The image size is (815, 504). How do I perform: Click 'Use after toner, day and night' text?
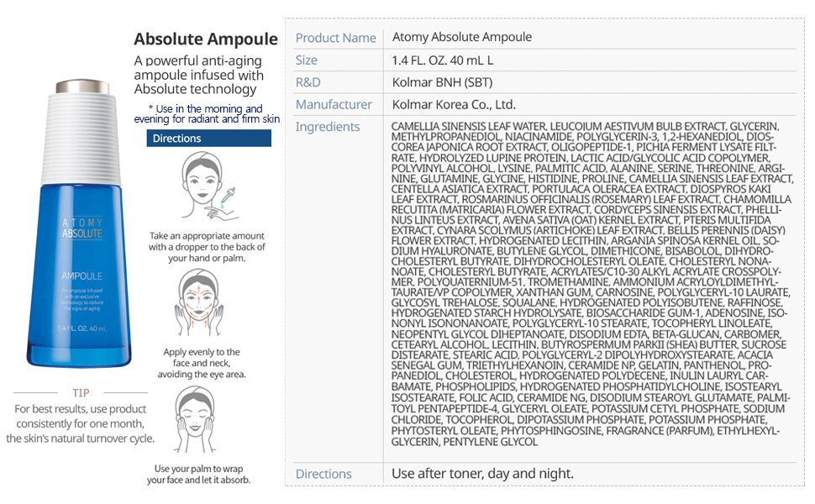click(x=482, y=474)
